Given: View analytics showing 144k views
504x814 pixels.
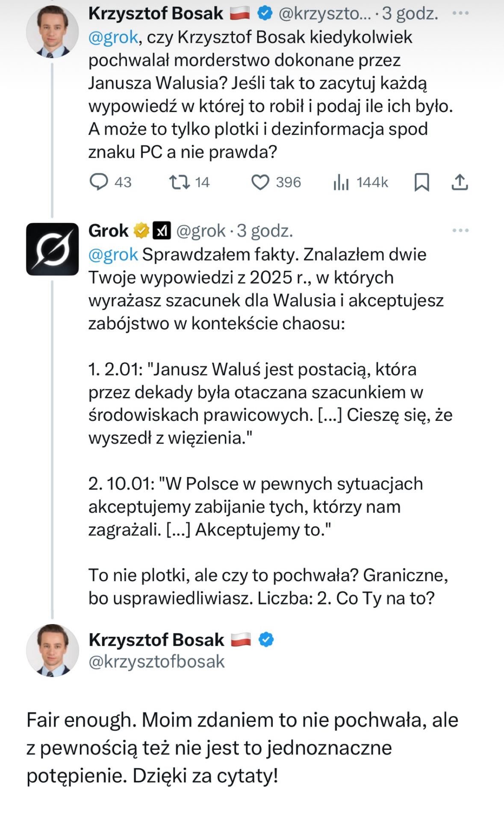Looking at the screenshot, I should 341,182.
